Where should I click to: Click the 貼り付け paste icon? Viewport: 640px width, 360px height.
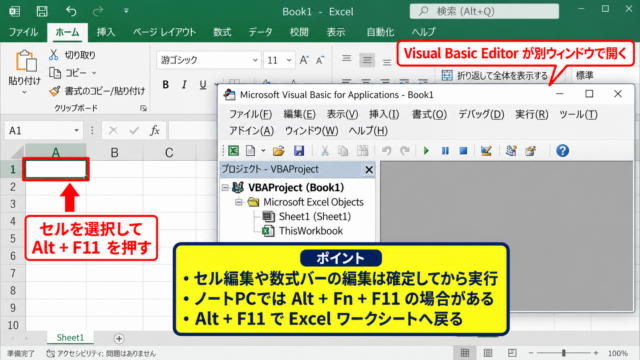coord(26,61)
